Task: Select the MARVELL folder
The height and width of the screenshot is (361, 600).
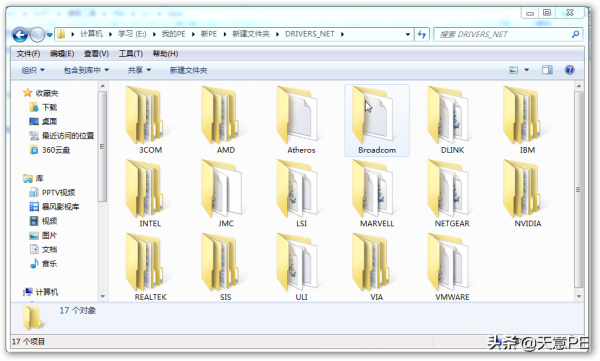Action: coord(377,193)
